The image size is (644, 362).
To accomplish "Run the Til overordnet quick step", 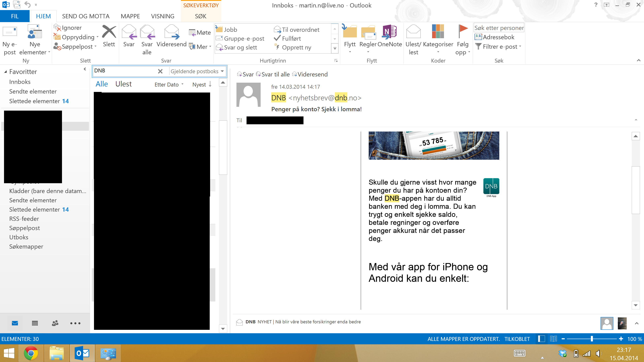I will pyautogui.click(x=296, y=30).
